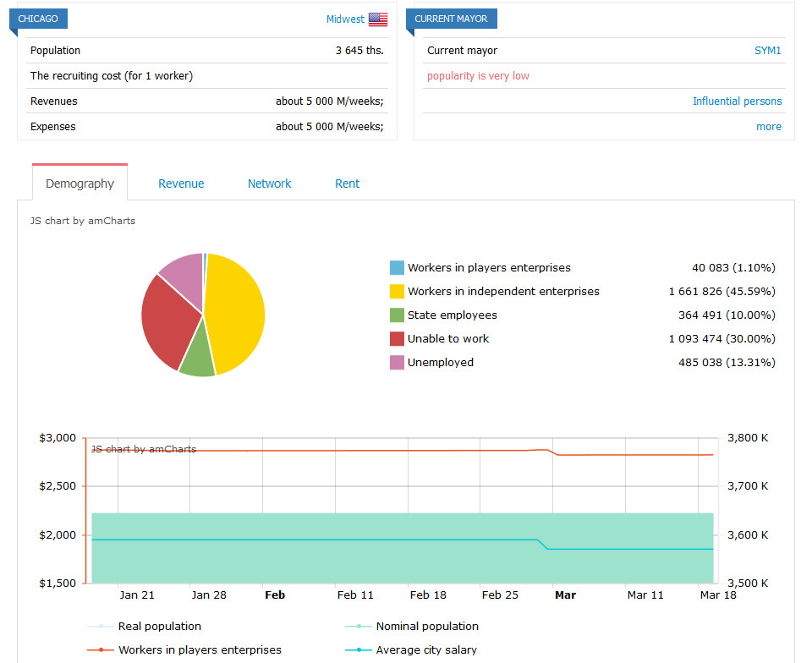Click green State employees legend swatch
The image size is (812, 663).
click(x=397, y=315)
